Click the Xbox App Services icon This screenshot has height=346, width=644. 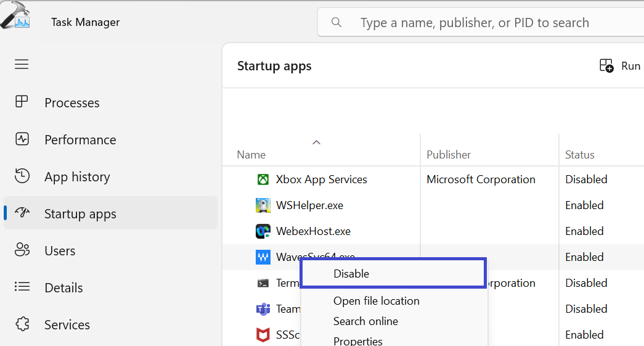[263, 179]
